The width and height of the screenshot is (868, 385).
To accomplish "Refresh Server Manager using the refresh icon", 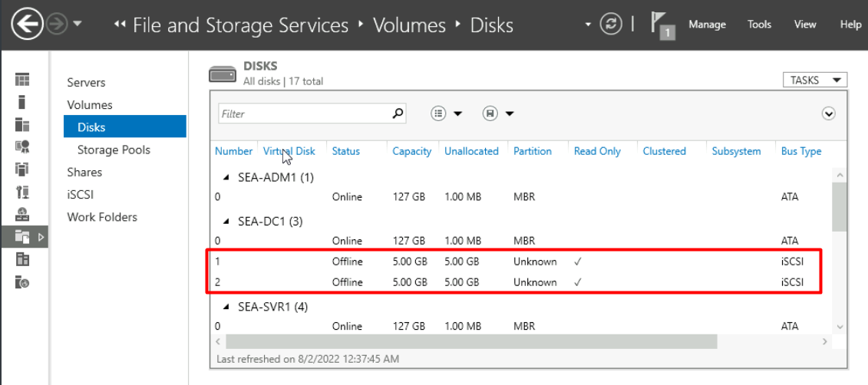I will coord(611,25).
